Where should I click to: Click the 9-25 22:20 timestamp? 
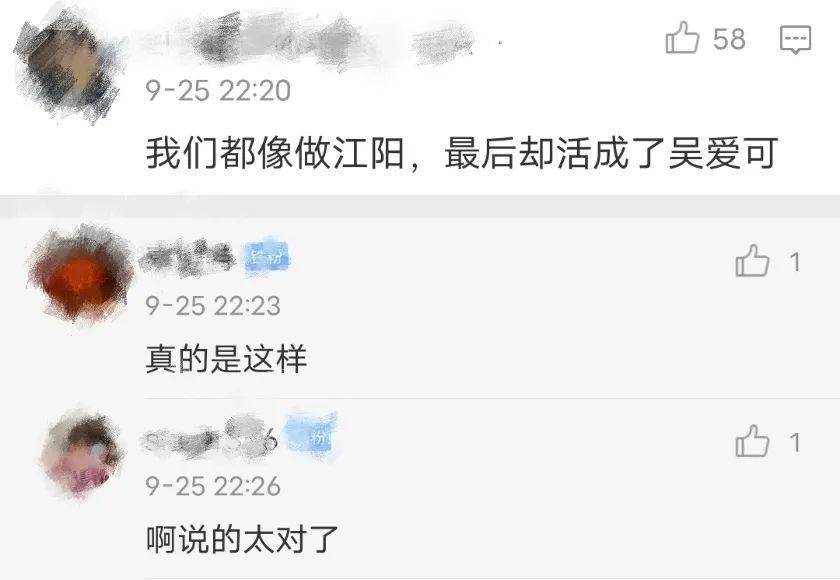218,90
